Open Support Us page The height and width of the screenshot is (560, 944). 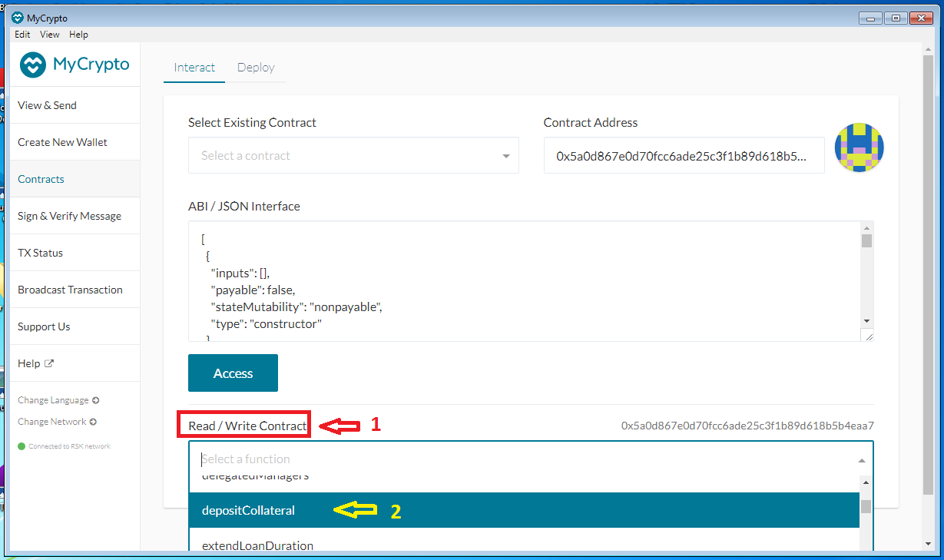pos(75,326)
